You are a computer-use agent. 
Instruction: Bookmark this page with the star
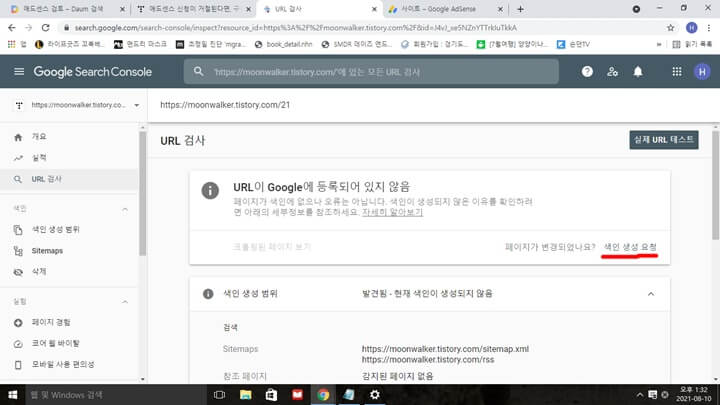(670, 28)
